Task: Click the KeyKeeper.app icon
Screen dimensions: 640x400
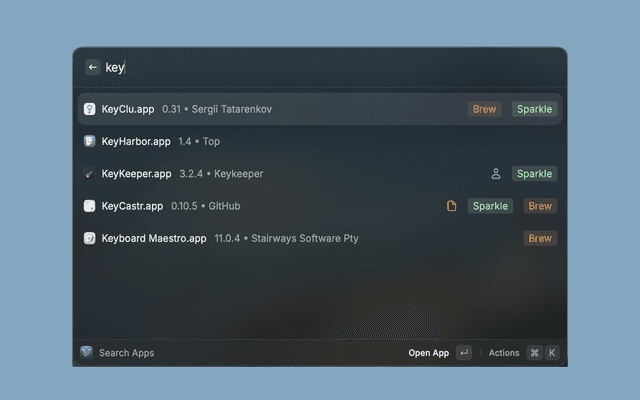Action: pos(89,173)
